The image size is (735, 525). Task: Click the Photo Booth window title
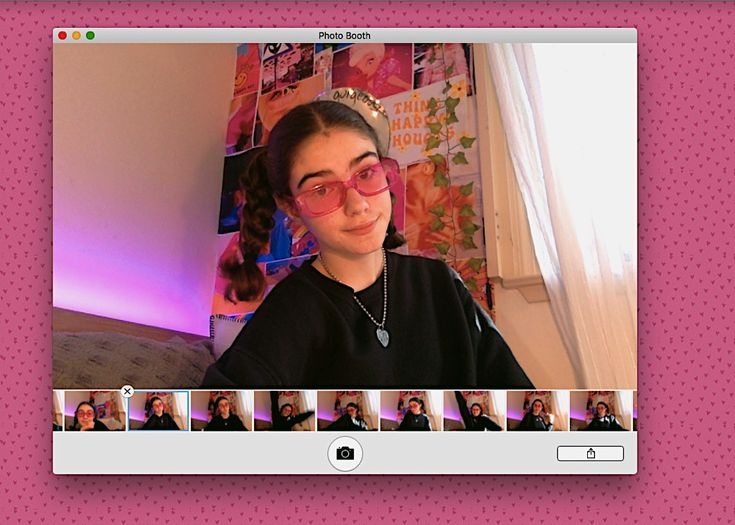pyautogui.click(x=345, y=36)
